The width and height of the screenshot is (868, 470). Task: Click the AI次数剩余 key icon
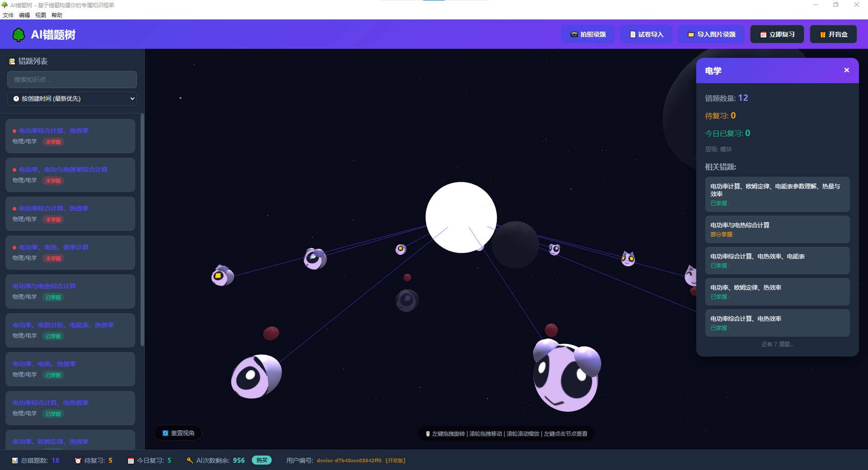pos(190,461)
